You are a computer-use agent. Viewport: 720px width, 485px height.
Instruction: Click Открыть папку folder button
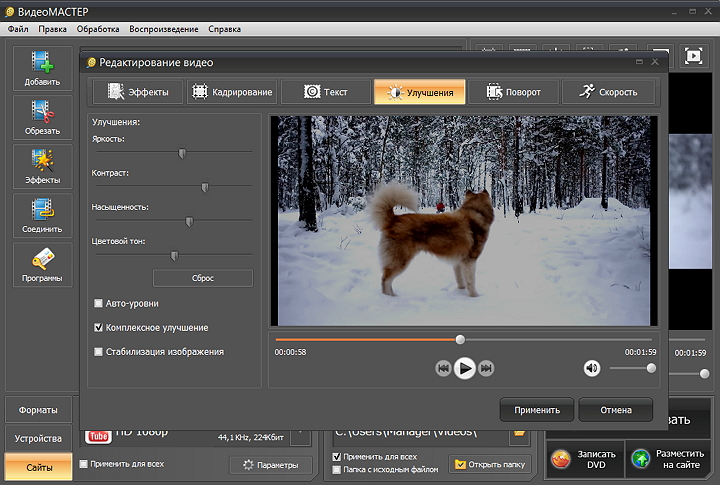pos(490,464)
